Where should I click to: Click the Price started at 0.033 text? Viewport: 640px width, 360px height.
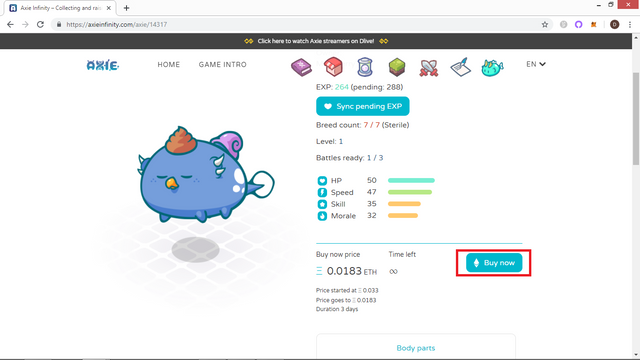point(347,290)
